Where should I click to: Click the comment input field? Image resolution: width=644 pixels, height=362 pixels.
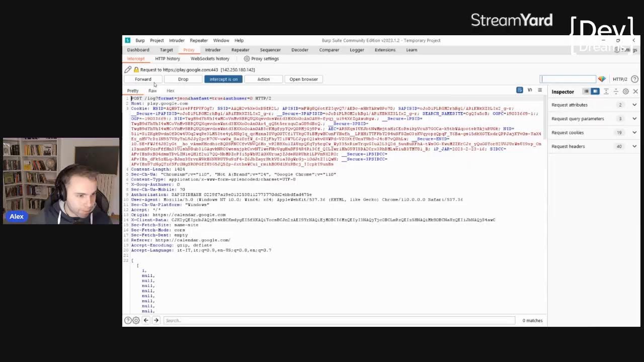568,79
